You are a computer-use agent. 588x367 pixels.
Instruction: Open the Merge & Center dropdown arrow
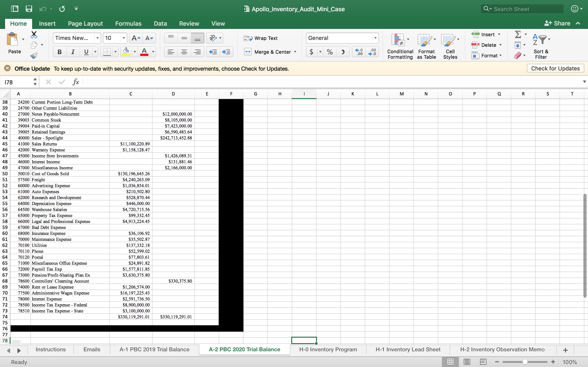coord(295,52)
